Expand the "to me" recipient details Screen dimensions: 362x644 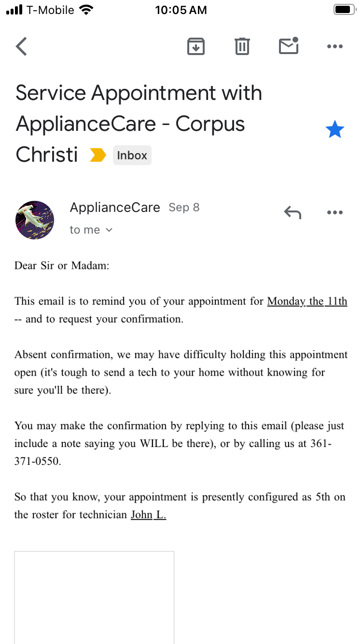click(x=91, y=230)
